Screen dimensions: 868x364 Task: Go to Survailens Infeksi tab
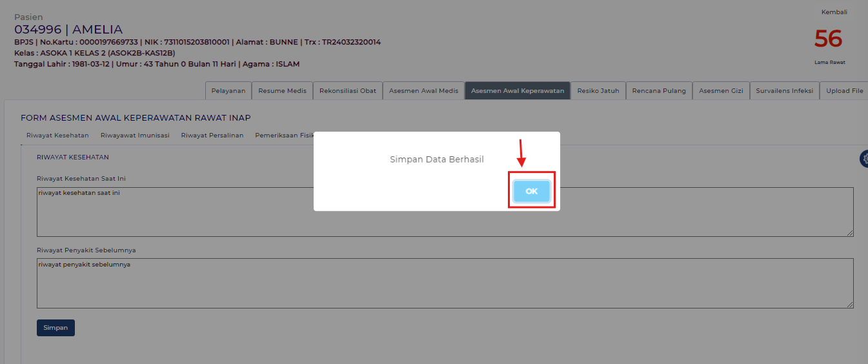pos(785,91)
